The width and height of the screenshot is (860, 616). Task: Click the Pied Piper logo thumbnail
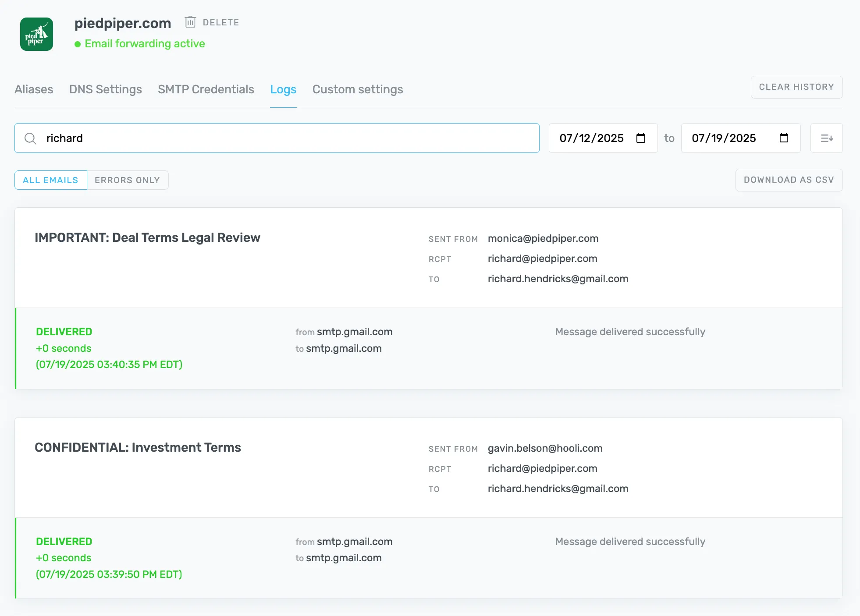point(36,34)
